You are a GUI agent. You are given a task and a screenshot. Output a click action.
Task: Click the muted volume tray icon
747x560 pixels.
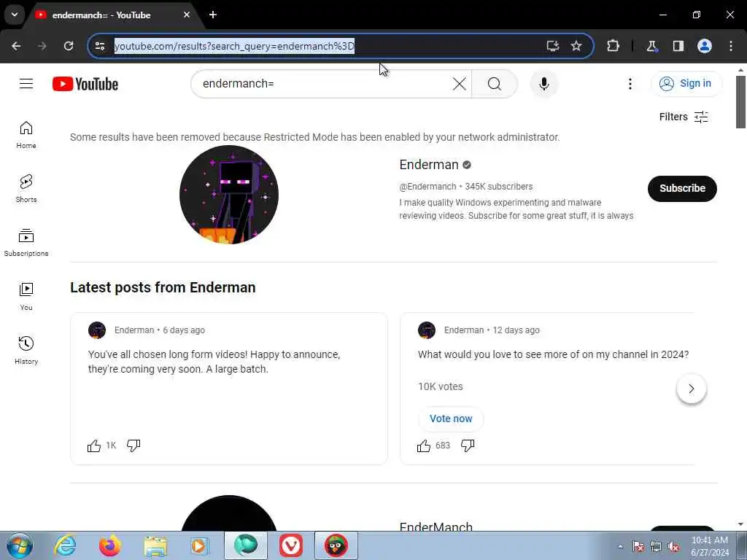pyautogui.click(x=673, y=546)
